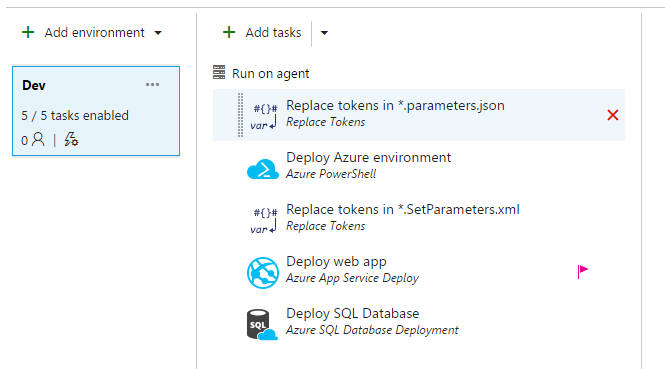Click the '5 / 5 tasks enabled' text

tap(75, 115)
